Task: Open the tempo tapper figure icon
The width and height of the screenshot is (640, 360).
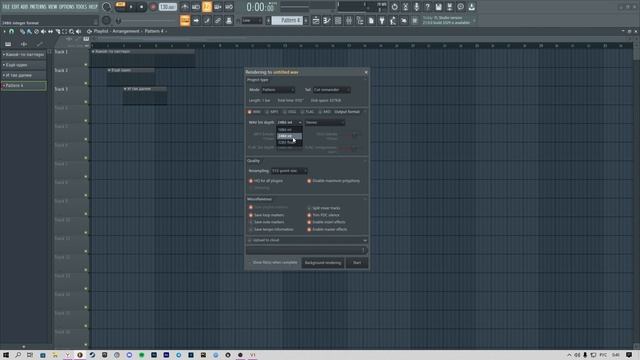Action: tap(393, 20)
